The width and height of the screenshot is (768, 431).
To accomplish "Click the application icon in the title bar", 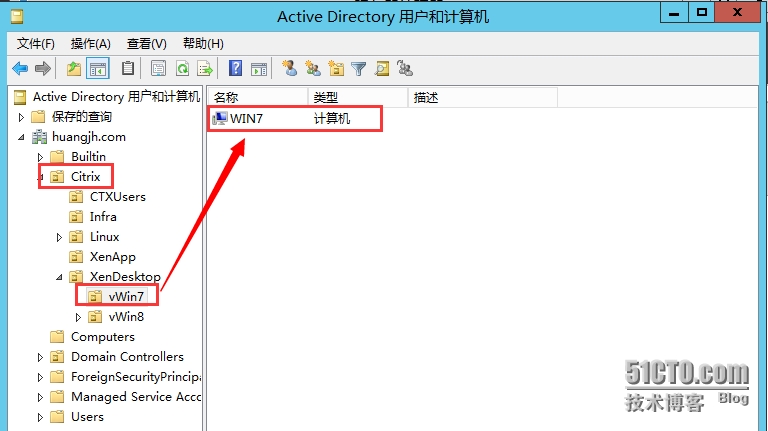I will 18,17.
